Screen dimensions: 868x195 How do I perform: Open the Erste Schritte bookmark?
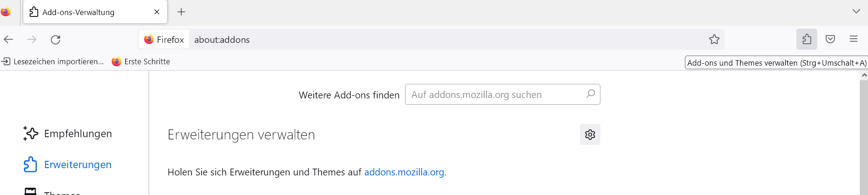(x=141, y=62)
